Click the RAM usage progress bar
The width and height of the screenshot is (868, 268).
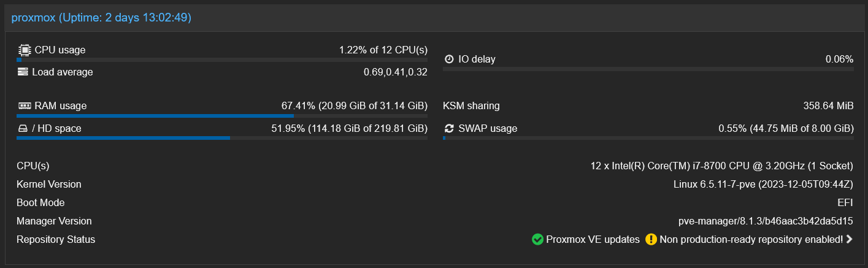tap(222, 115)
